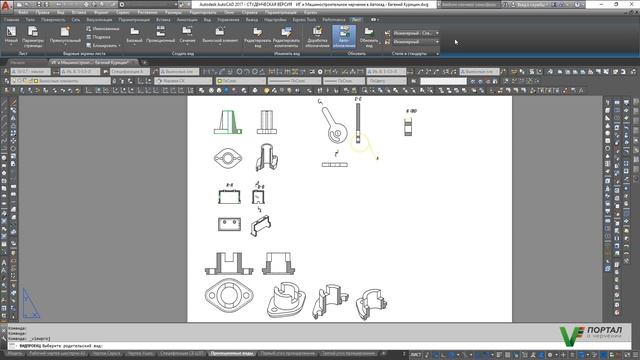640x360 pixels.
Task: Switch to the Модель layout tab
Action: coord(15,353)
